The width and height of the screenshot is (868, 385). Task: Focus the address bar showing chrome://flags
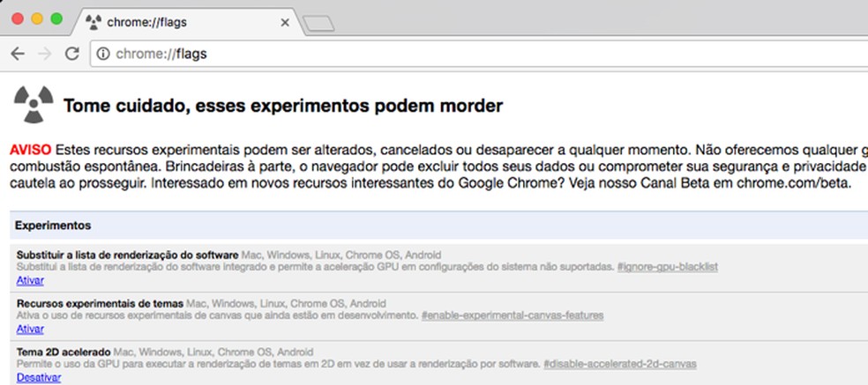click(x=479, y=54)
